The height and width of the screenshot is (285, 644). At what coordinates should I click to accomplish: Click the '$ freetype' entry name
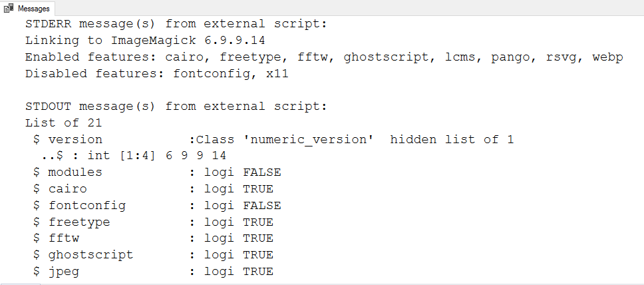[x=71, y=222]
